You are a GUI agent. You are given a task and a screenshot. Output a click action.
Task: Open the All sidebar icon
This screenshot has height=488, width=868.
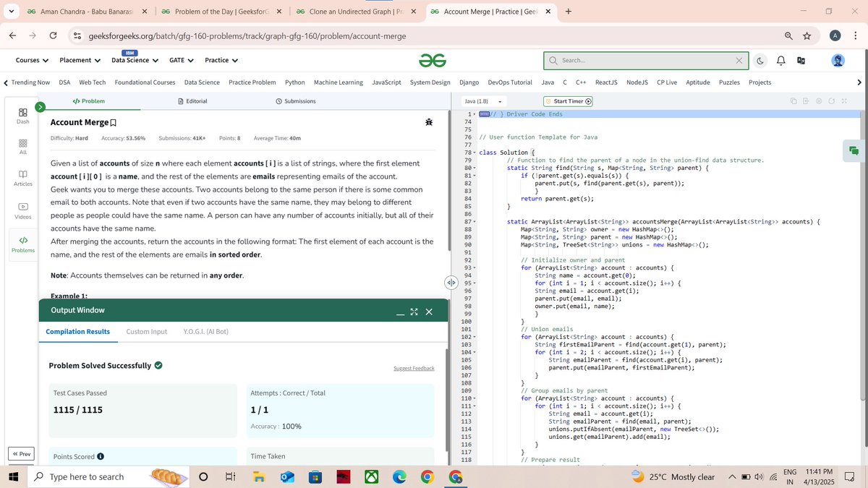click(22, 147)
